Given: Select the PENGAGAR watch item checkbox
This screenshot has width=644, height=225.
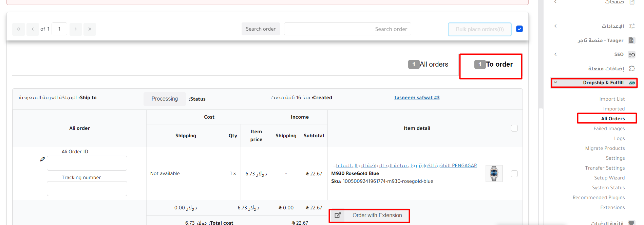Looking at the screenshot, I should pyautogui.click(x=514, y=174).
